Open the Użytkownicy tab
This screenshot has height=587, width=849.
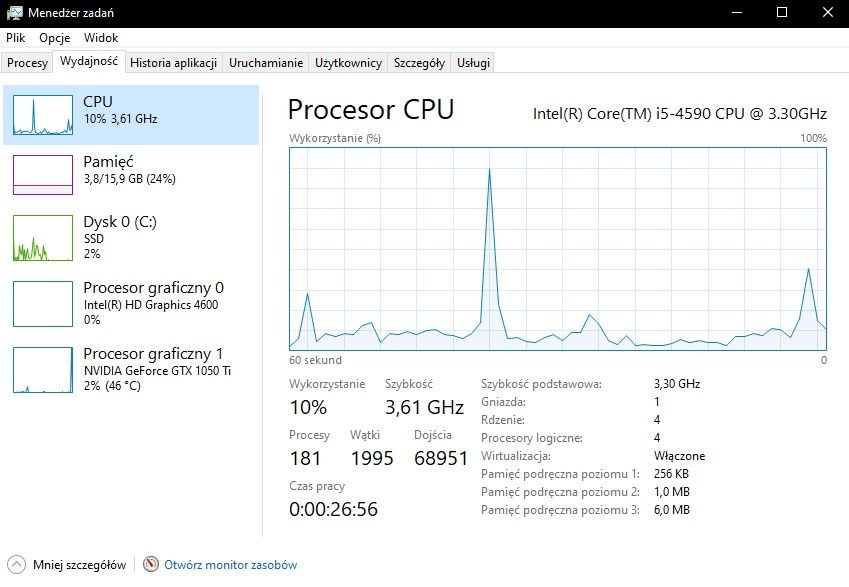(x=348, y=62)
